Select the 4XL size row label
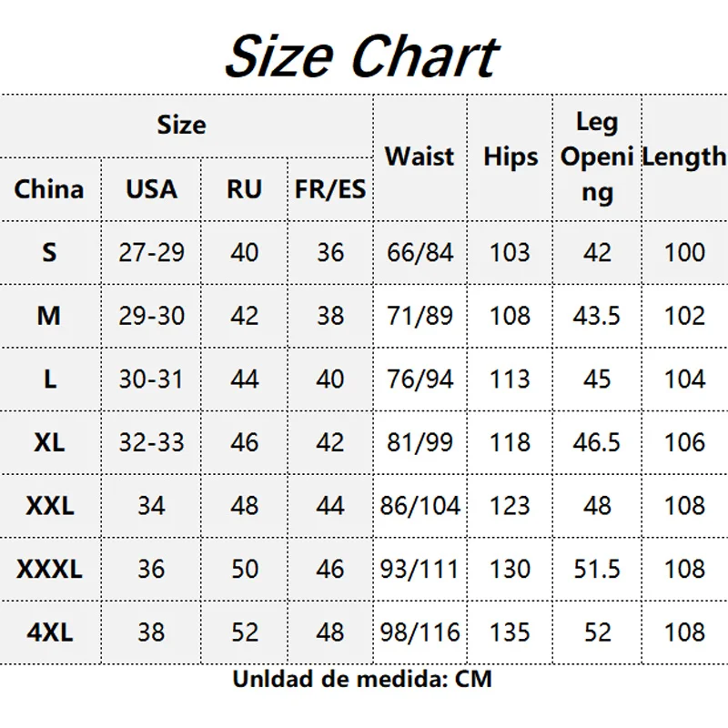The height and width of the screenshot is (728, 728). pyautogui.click(x=49, y=632)
